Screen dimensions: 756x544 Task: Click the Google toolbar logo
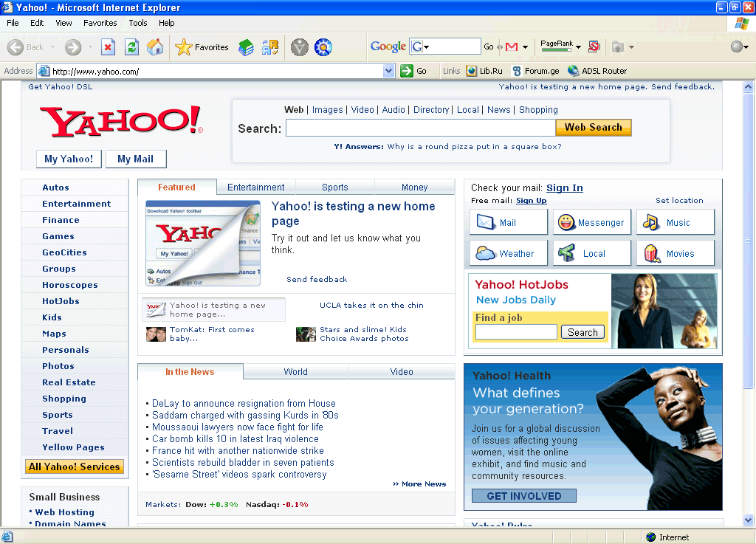[x=388, y=47]
